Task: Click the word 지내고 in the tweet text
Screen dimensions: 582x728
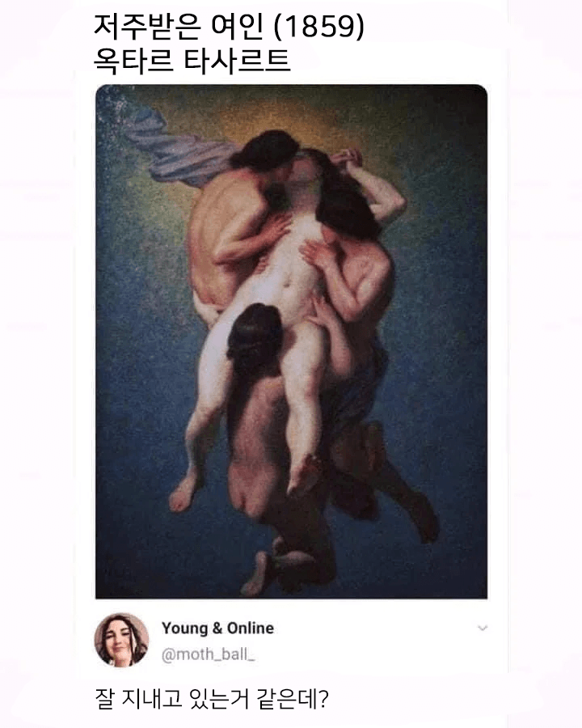Action: [x=151, y=698]
